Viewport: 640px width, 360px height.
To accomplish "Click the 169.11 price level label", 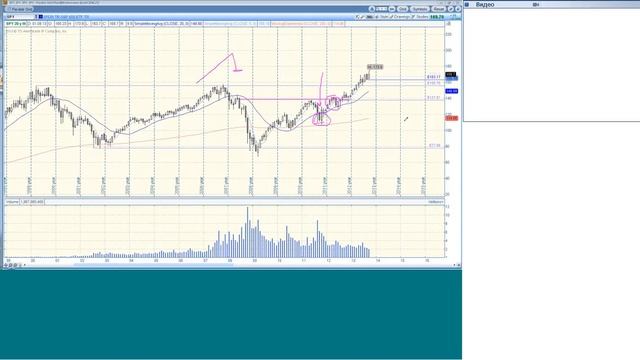I will (x=433, y=77).
